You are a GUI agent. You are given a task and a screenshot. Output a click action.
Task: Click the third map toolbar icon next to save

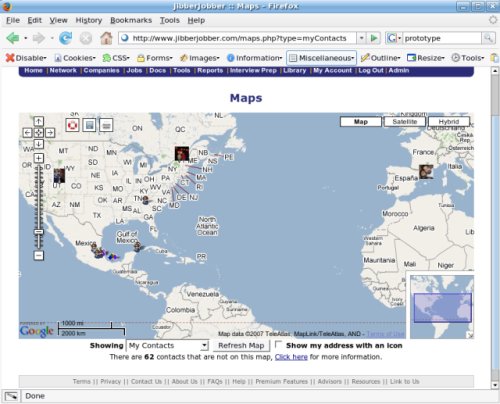click(x=106, y=125)
